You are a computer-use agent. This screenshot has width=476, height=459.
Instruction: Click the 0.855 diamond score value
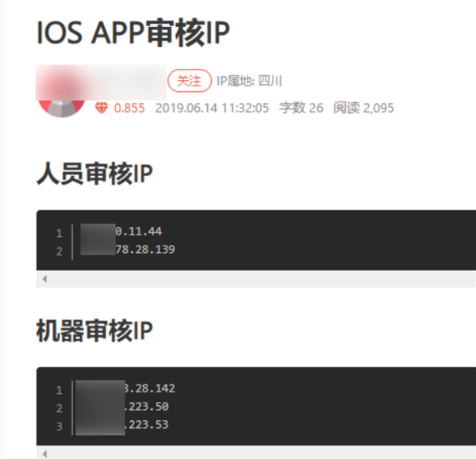click(129, 108)
